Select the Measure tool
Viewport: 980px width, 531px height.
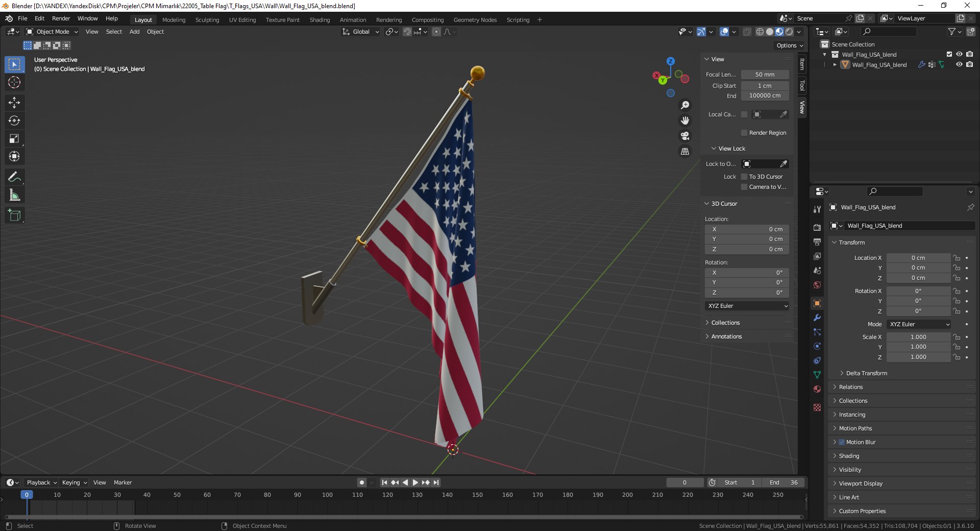point(14,195)
